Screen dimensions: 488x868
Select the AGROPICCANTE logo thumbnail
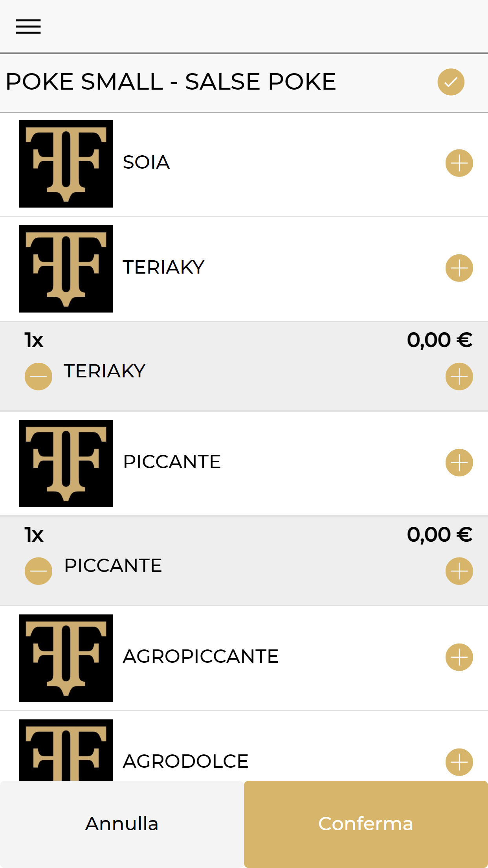[x=66, y=658]
